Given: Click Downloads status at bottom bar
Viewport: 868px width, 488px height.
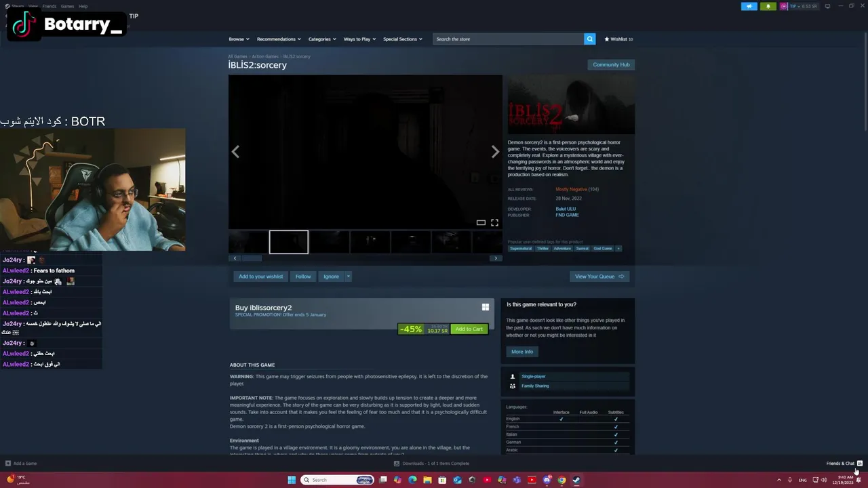Looking at the screenshot, I should [432, 464].
